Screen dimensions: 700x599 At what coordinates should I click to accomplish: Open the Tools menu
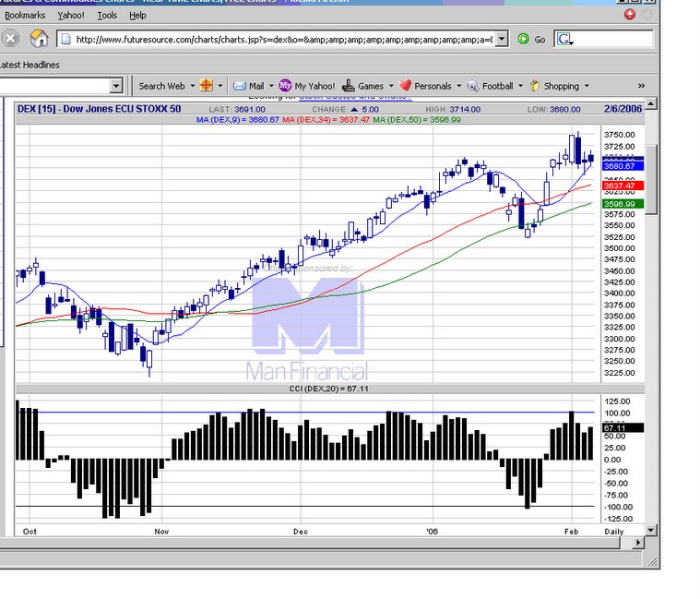(x=107, y=15)
